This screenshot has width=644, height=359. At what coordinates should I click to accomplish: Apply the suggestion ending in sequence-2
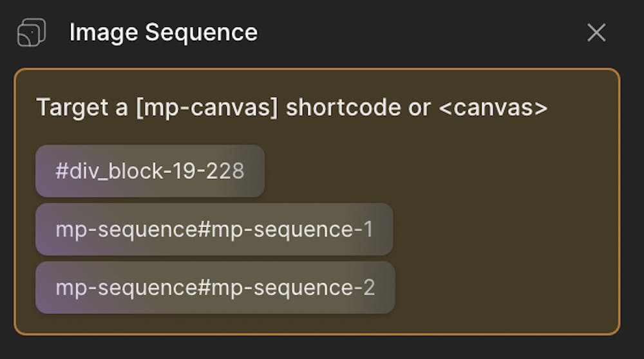(215, 288)
